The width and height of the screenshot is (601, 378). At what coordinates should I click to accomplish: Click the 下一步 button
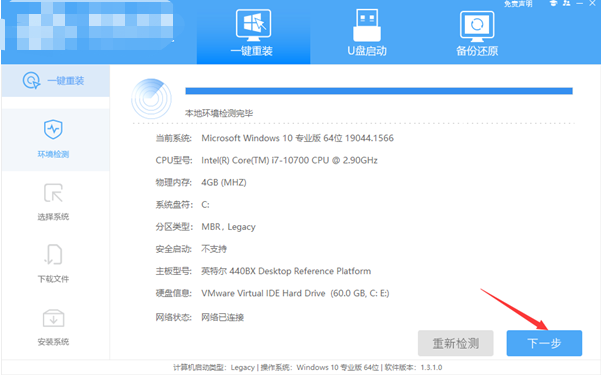click(544, 343)
